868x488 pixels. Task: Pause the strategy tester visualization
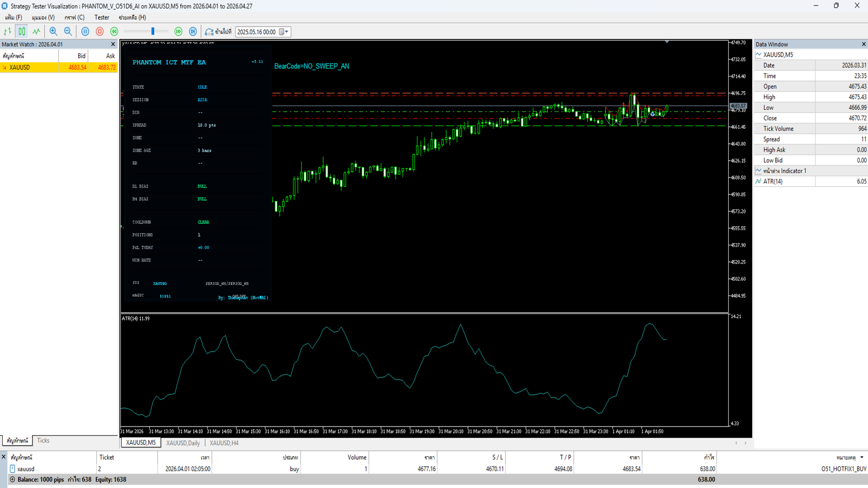click(x=85, y=32)
